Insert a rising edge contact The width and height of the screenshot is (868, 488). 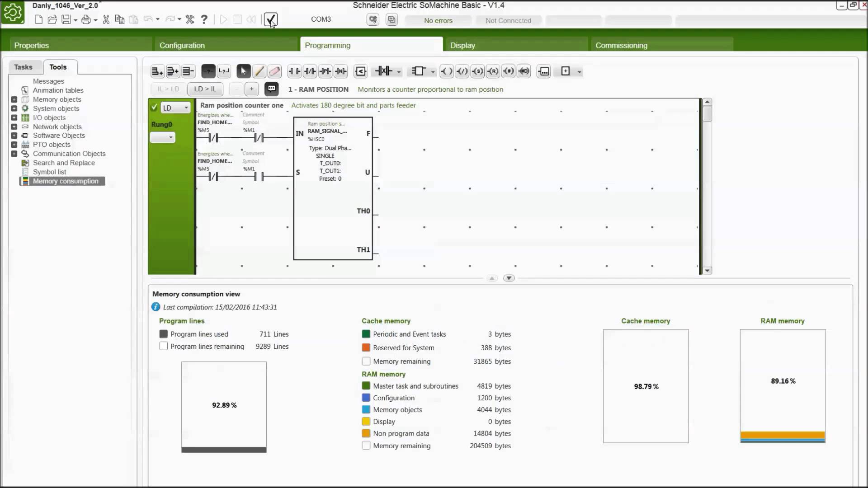(325, 71)
